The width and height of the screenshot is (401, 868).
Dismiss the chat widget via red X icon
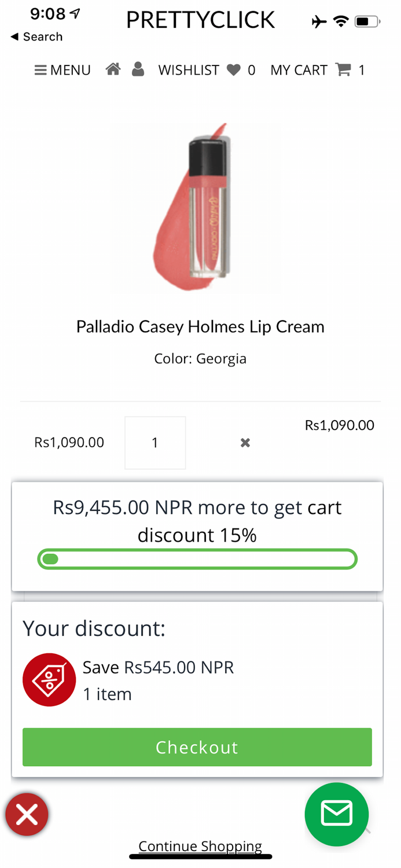pos(27,814)
